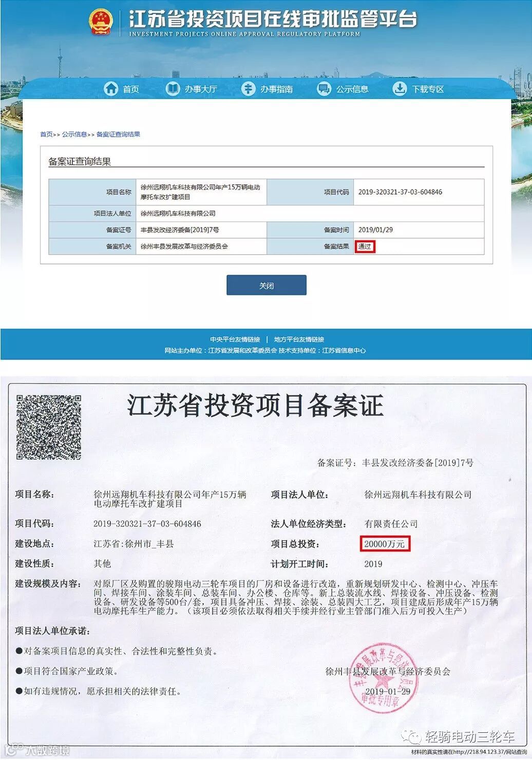Screen dimensions: 532x760
Task: Click the 公示信息 chat bubble icon
Action: 324,88
